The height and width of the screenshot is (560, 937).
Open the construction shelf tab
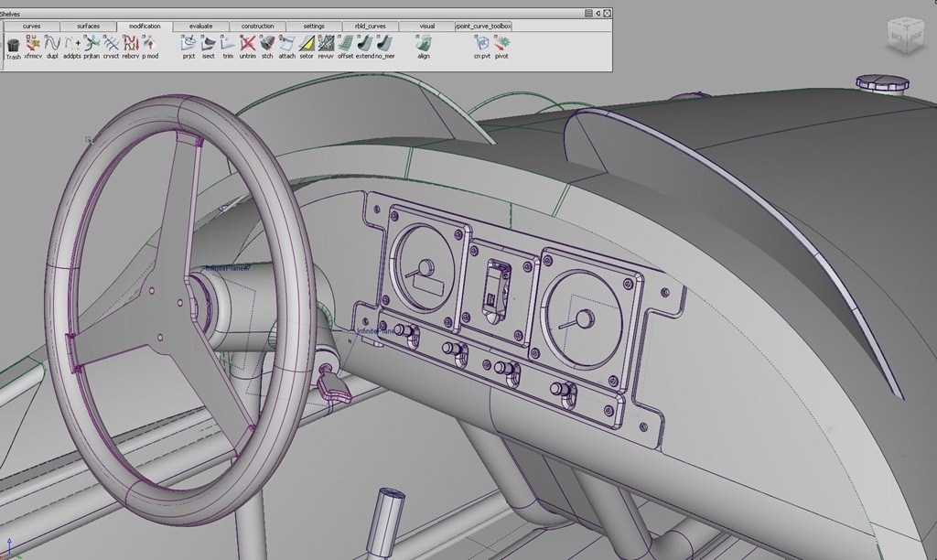[257, 26]
